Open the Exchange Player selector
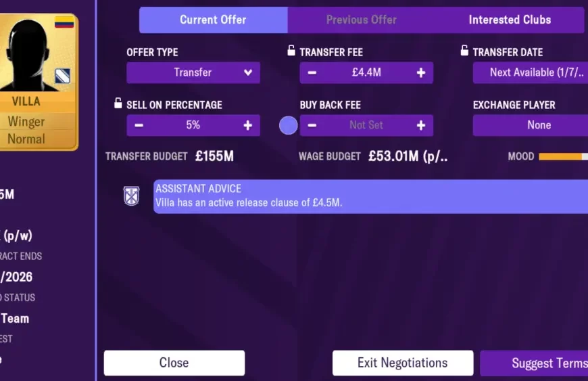588x381 pixels. point(530,125)
